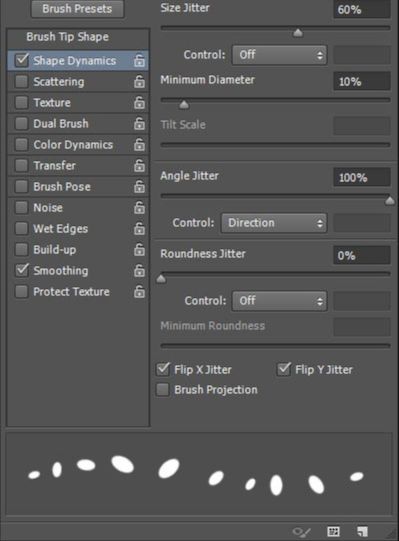Enable the Scattering checkbox
Viewport: 399px width, 541px height.
(22, 82)
